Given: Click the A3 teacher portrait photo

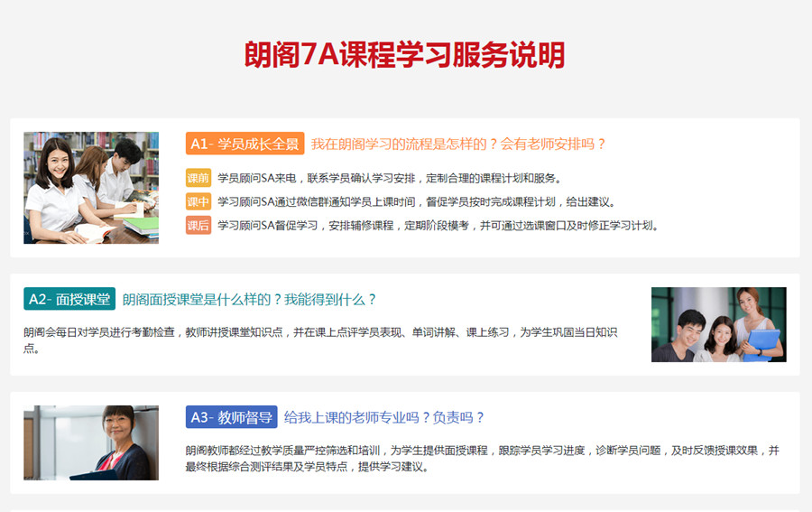Looking at the screenshot, I should [91, 442].
